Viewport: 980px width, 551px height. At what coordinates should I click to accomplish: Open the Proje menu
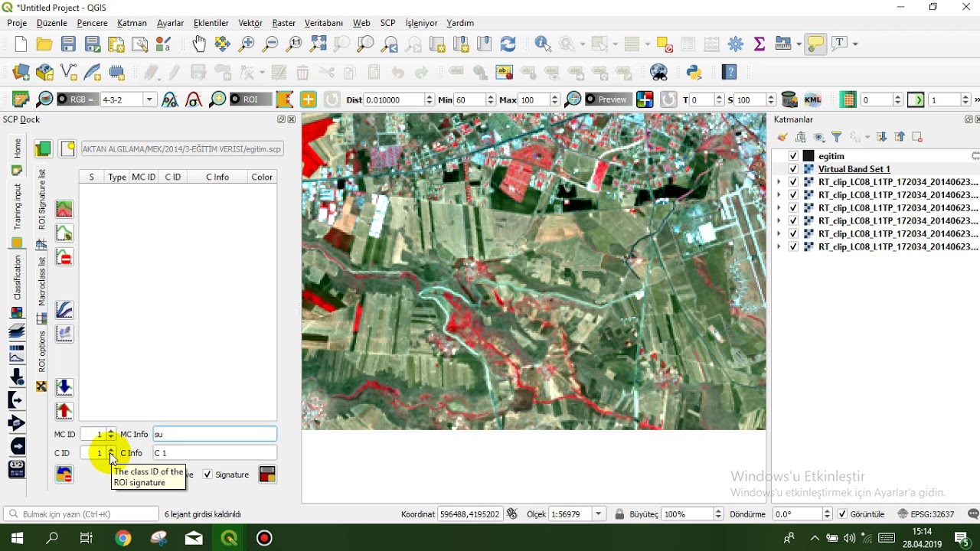[x=17, y=23]
